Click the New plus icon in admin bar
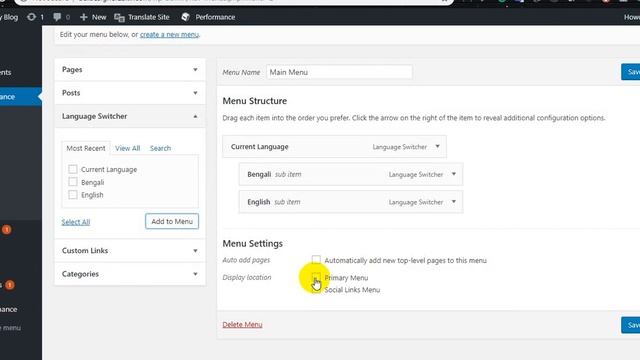Image resolution: width=640 pixels, height=360 pixels. [x=84, y=17]
